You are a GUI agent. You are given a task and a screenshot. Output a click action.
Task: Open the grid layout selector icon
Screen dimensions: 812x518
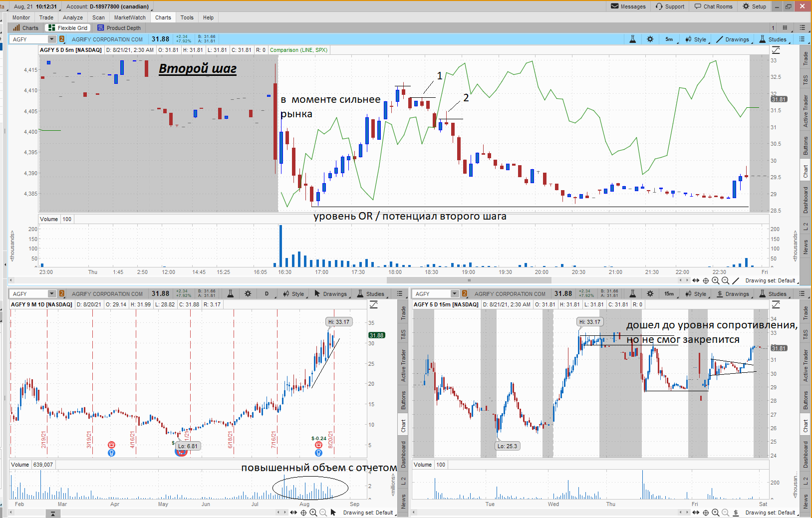pos(785,28)
